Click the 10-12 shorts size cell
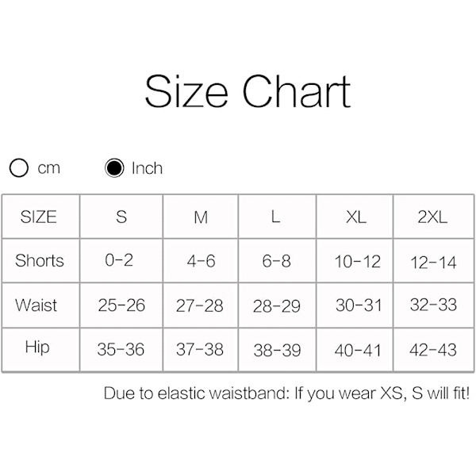The height and width of the screenshot is (476, 476). [x=358, y=261]
